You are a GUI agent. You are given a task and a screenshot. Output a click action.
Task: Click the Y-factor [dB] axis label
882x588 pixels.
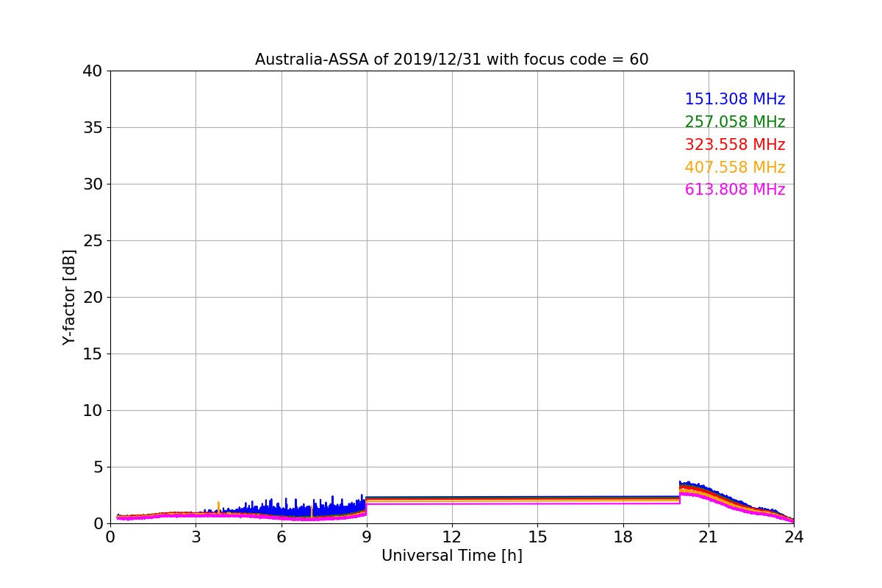pyautogui.click(x=69, y=297)
